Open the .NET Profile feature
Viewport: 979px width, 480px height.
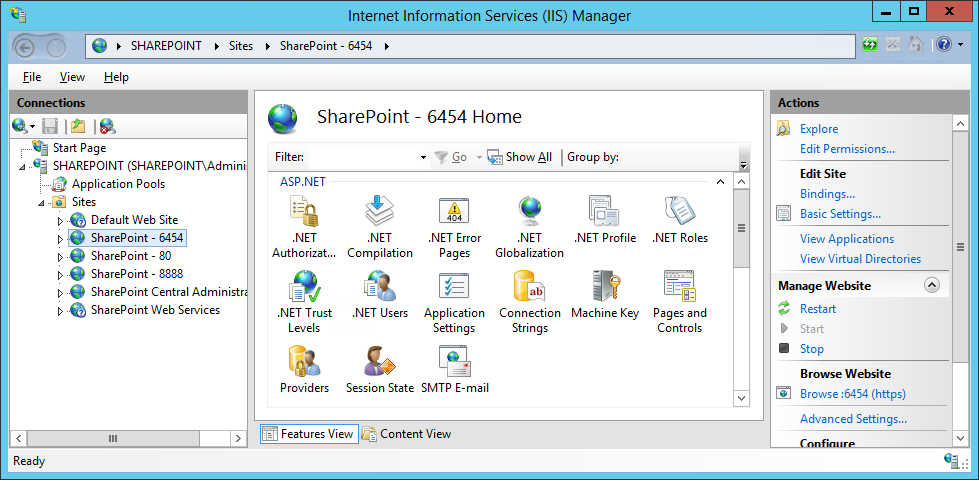(x=604, y=220)
